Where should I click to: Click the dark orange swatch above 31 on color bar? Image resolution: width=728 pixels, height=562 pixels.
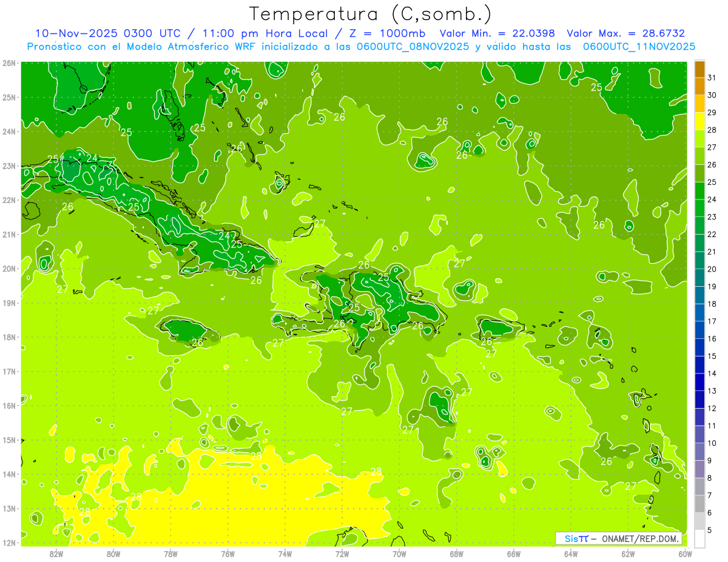click(x=699, y=69)
